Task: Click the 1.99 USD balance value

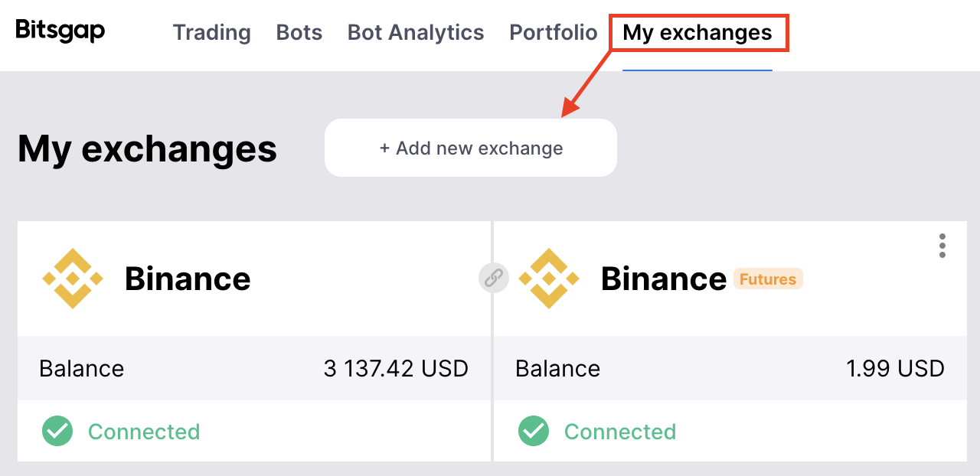Action: coord(895,369)
